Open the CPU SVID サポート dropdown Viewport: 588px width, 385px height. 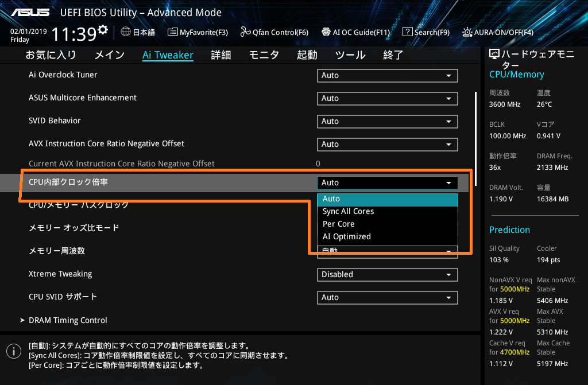[388, 297]
